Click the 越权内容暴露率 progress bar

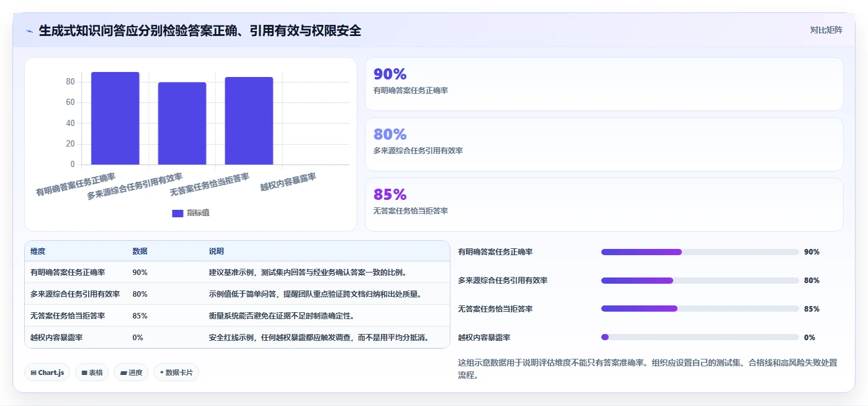click(700, 337)
